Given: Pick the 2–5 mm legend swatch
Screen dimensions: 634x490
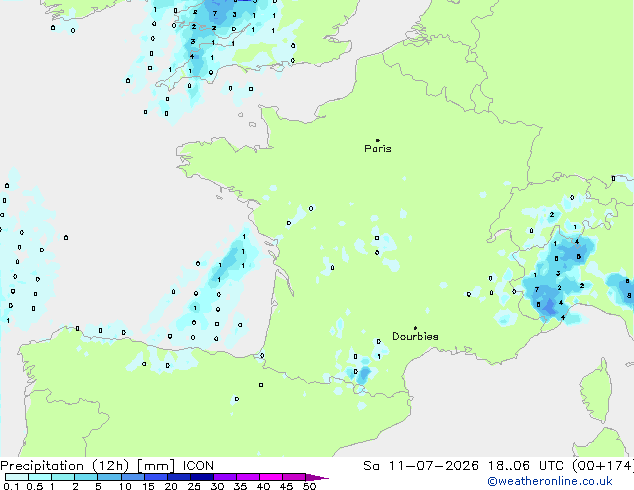Looking at the screenshot, I should click(x=86, y=477).
